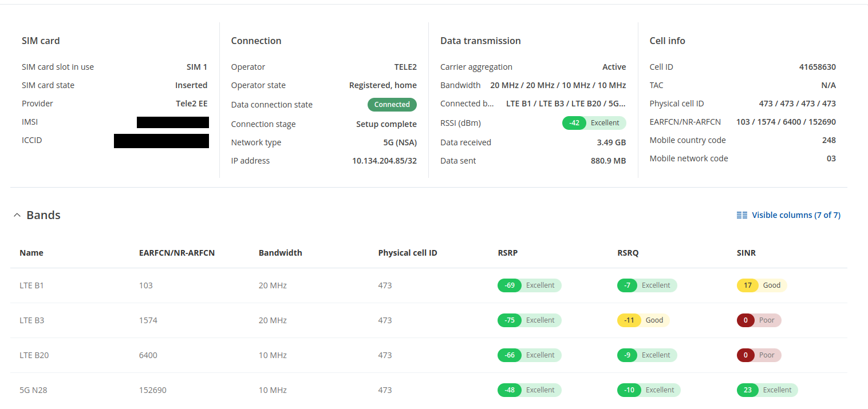This screenshot has width=868, height=409.
Task: Select the EARFCN/NR-ARFCN column header
Action: [x=177, y=253]
